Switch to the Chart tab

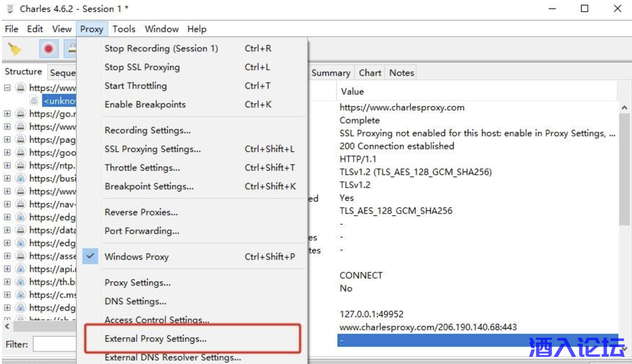click(370, 73)
